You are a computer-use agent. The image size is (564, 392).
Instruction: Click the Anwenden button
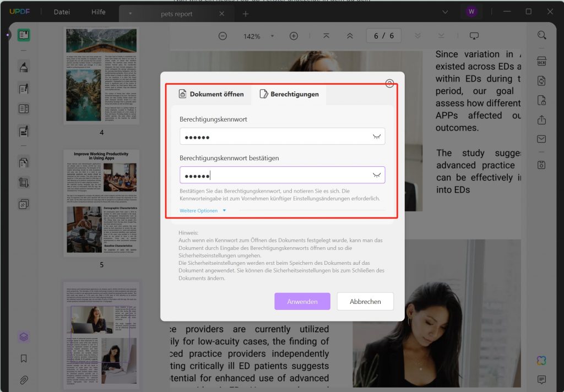pyautogui.click(x=302, y=301)
